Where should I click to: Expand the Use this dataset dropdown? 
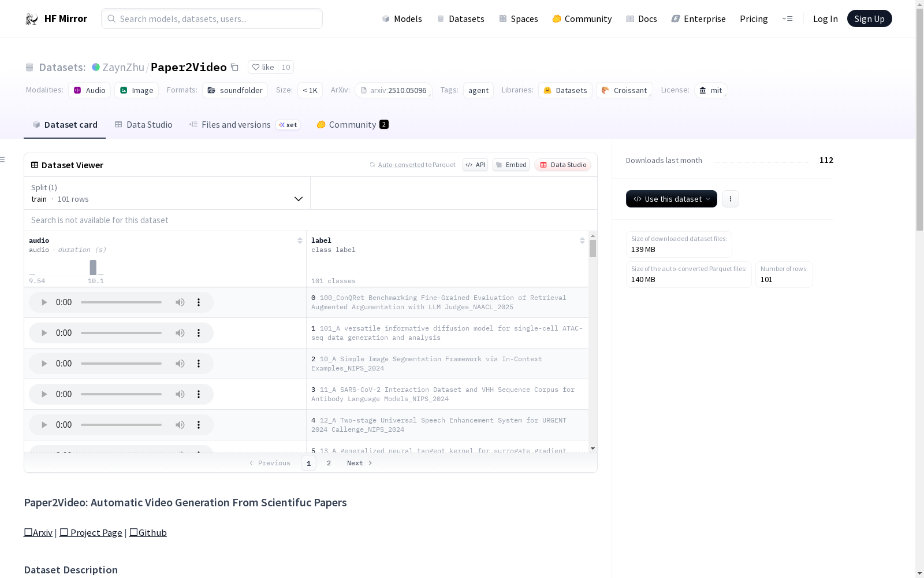coord(672,199)
